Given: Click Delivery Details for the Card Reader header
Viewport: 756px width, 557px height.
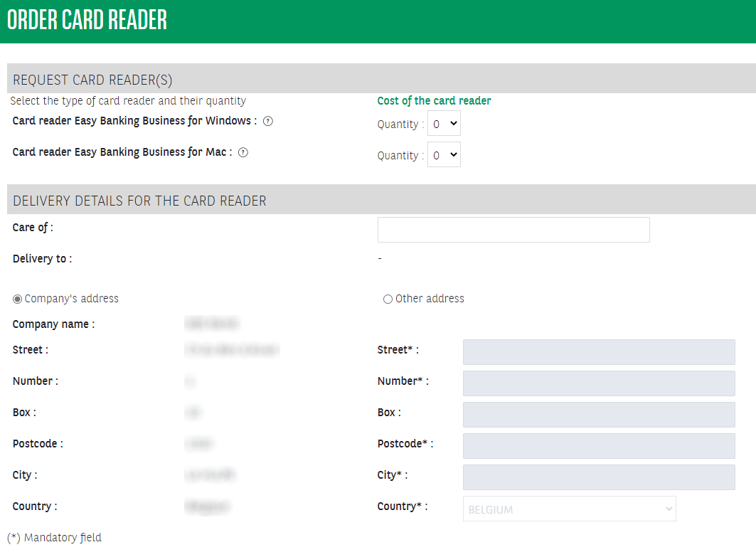Looking at the screenshot, I should [x=139, y=201].
